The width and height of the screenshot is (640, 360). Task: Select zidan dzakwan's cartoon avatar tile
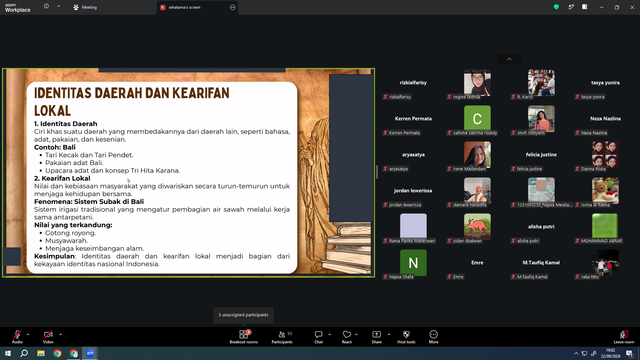click(x=477, y=227)
